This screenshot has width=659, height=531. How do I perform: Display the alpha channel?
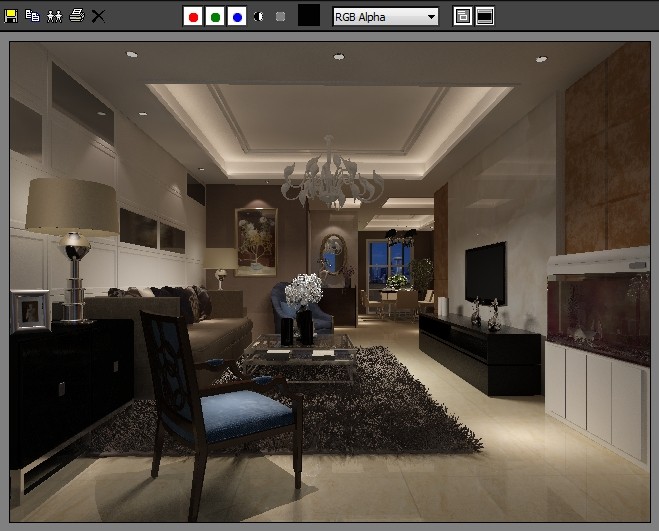point(259,16)
